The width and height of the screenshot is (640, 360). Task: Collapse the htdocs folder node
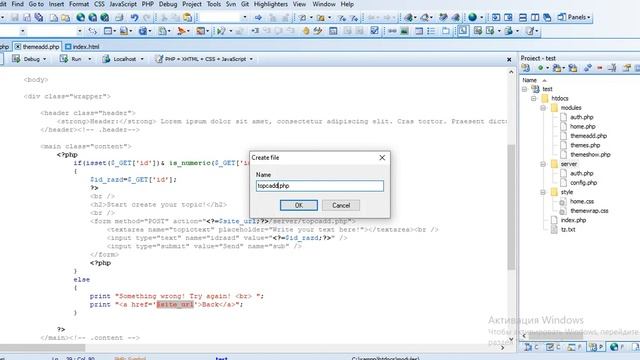533,98
